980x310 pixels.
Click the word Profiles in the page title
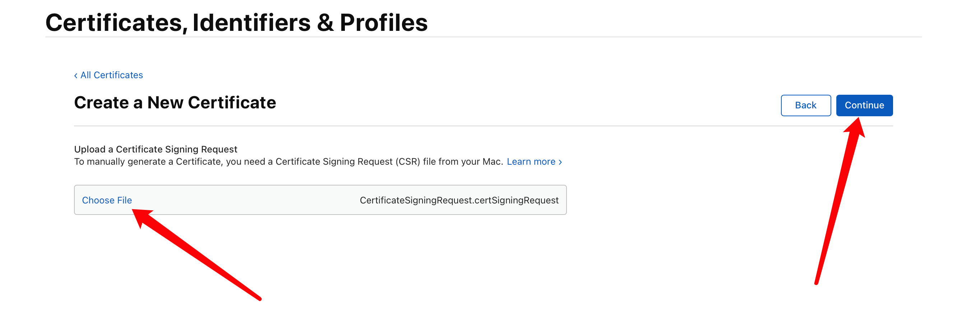[383, 22]
